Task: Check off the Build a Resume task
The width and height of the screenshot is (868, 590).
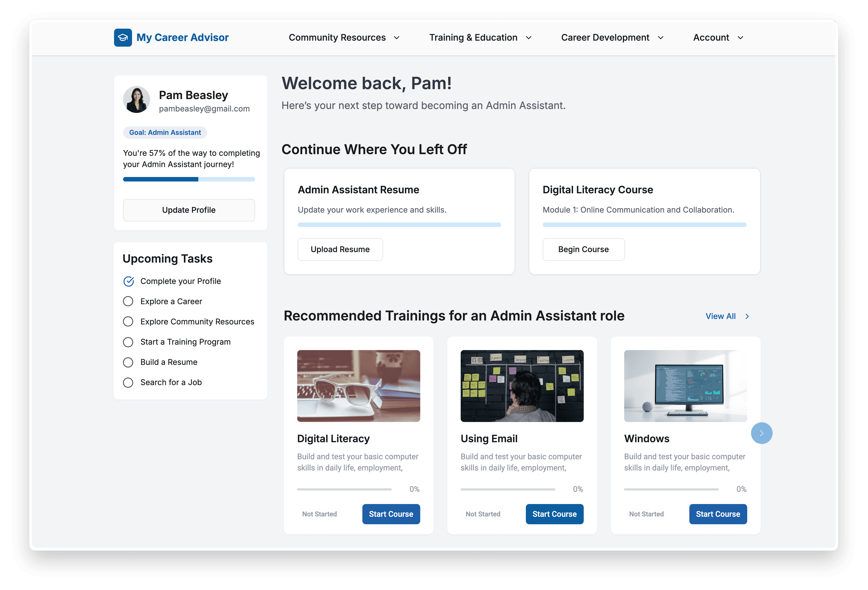Action: pyautogui.click(x=128, y=362)
